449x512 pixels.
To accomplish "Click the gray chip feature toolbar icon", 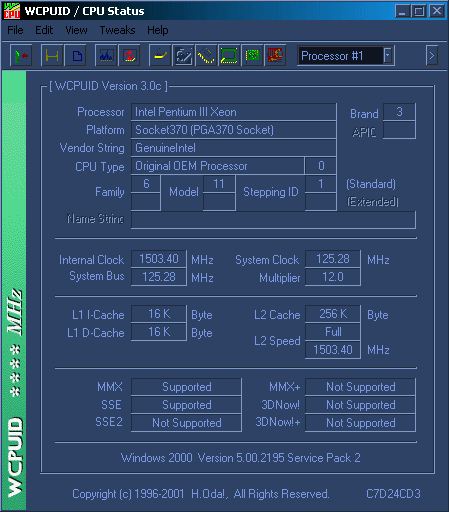I will click(x=183, y=55).
